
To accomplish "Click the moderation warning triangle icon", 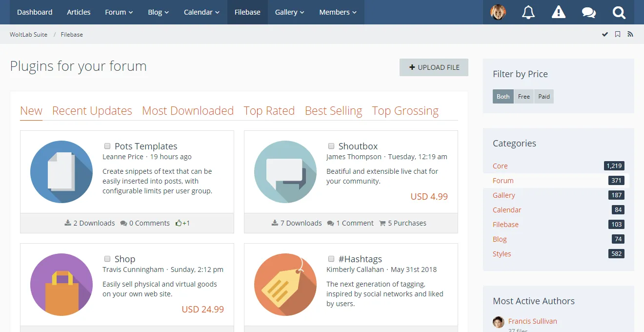I will click(x=559, y=12).
